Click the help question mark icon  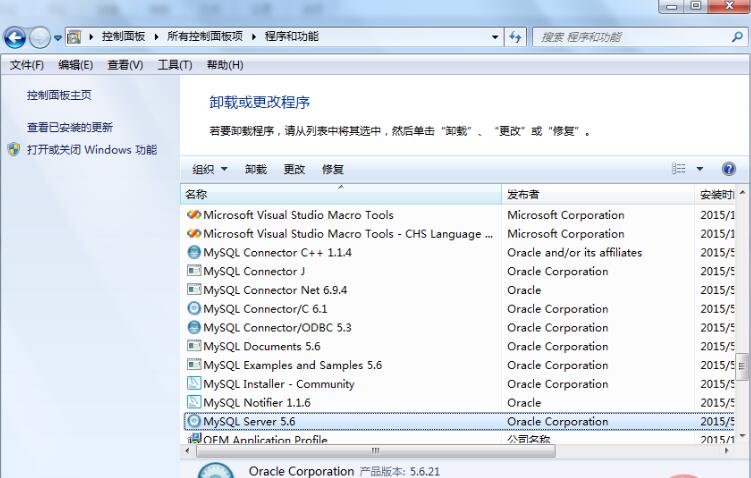pos(728,169)
